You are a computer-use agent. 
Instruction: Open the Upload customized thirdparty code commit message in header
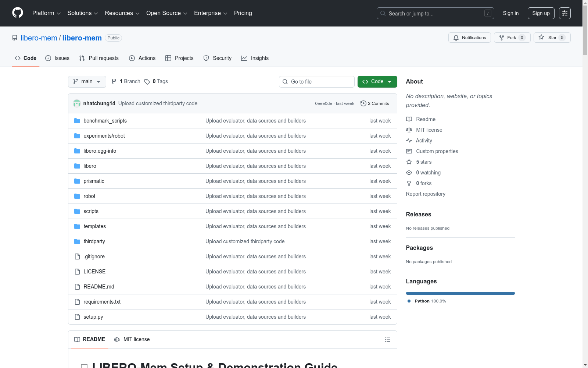click(158, 103)
